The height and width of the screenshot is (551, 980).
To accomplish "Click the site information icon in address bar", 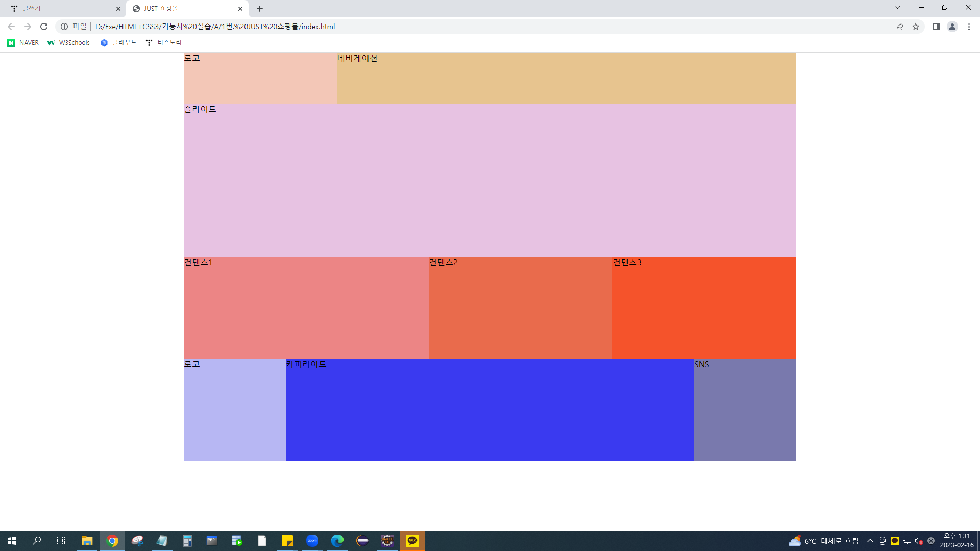I will click(64, 27).
